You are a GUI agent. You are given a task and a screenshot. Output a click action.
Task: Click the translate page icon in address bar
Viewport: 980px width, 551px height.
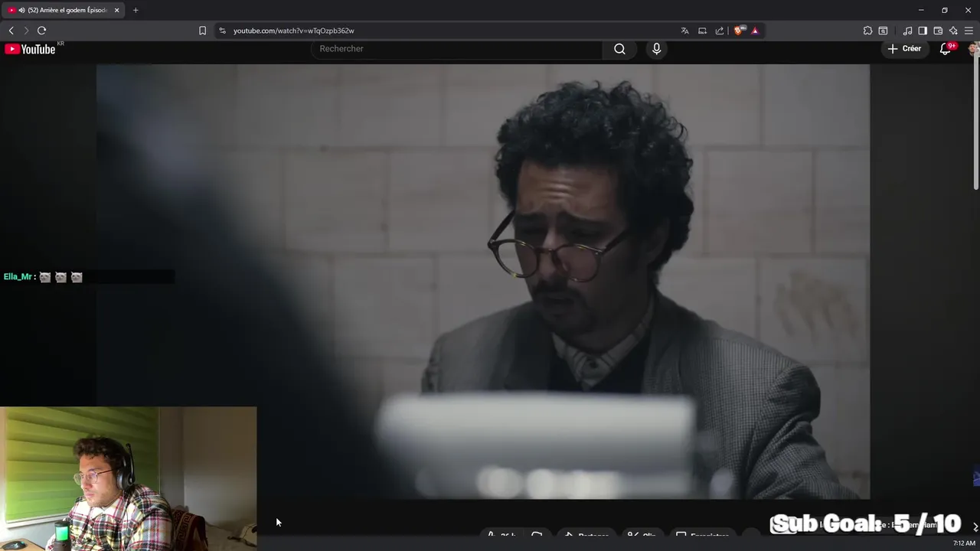click(684, 31)
